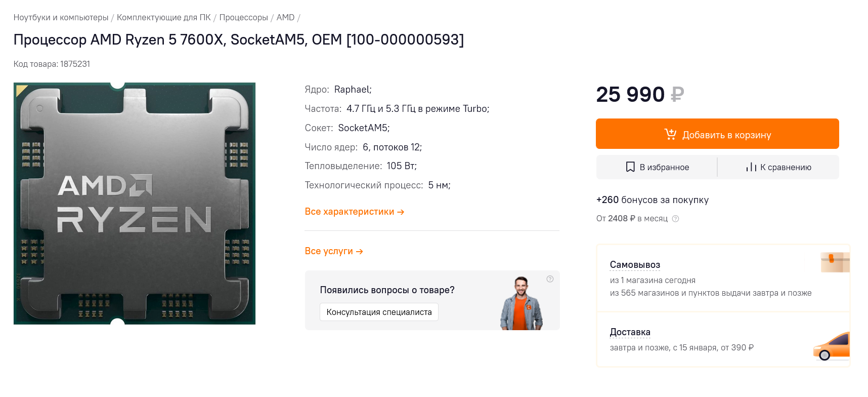The image size is (868, 397).
Task: Select the AMD breadcrumb link
Action: (x=285, y=18)
